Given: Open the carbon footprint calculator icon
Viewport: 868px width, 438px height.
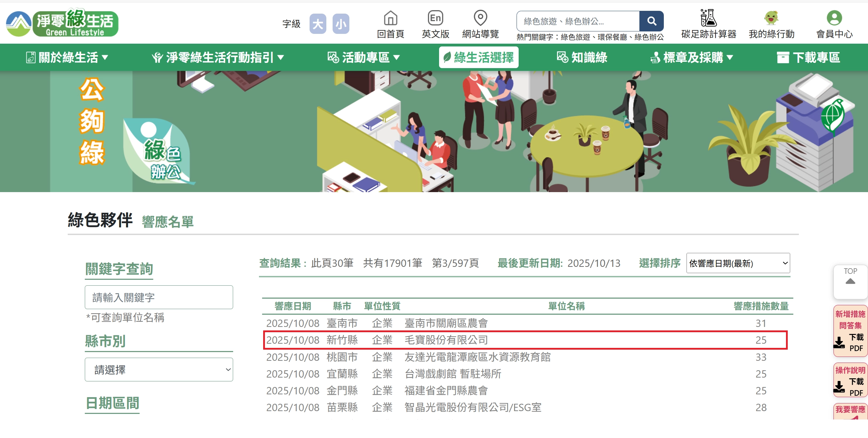Looking at the screenshot, I should click(709, 18).
